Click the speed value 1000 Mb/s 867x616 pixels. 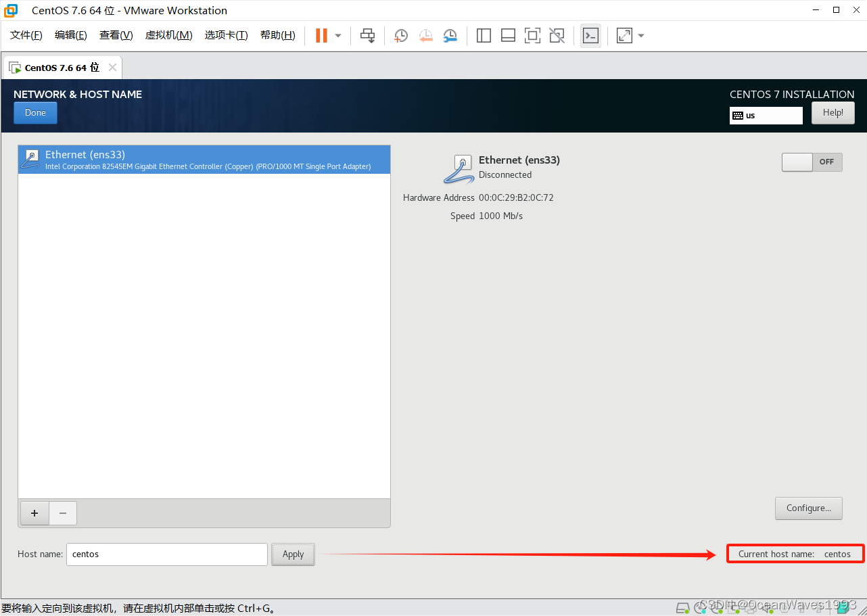click(500, 216)
